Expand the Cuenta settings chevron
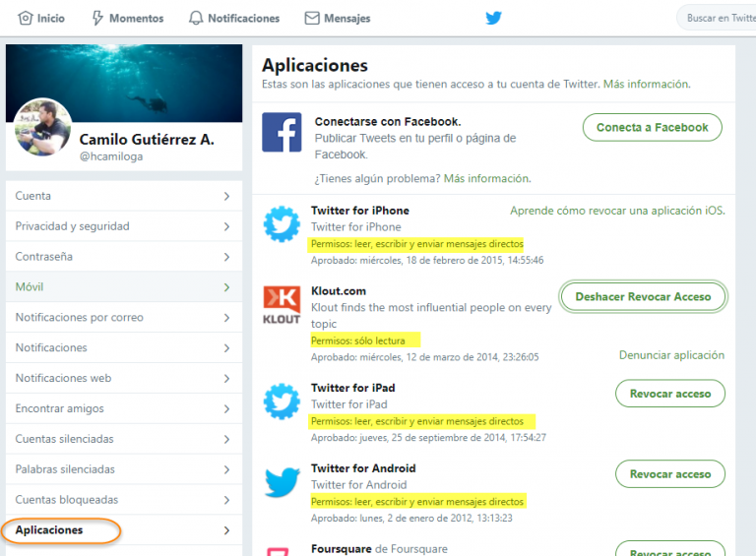The image size is (756, 556). pyautogui.click(x=226, y=196)
